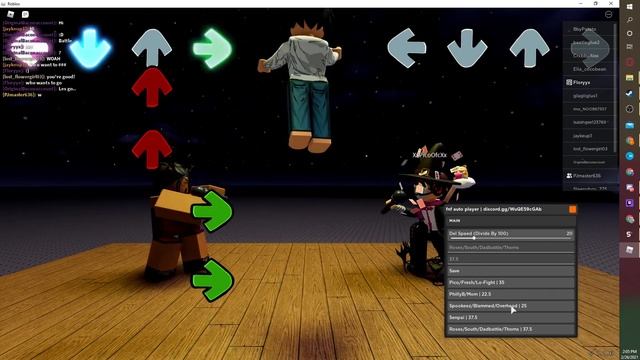The width and height of the screenshot is (640, 360).
Task: Click the opponent-side grey down arrow receptor
Action: pyautogui.click(x=467, y=48)
